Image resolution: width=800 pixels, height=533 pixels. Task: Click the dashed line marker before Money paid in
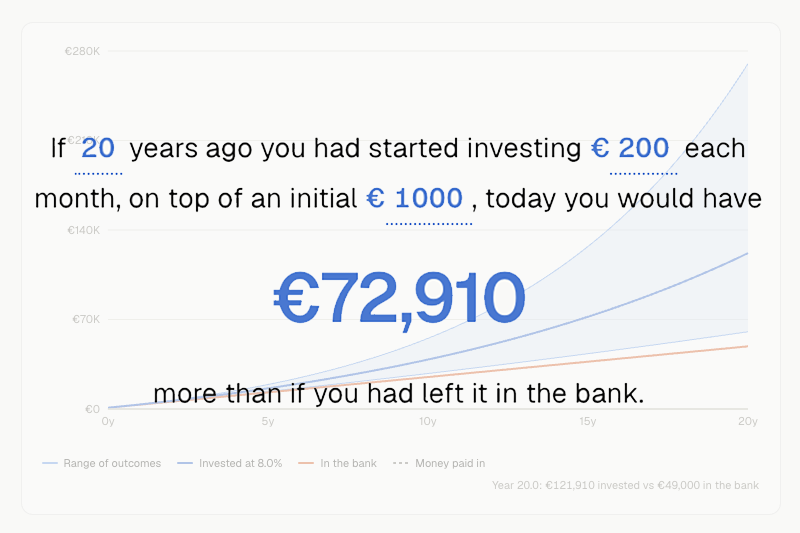pyautogui.click(x=401, y=463)
